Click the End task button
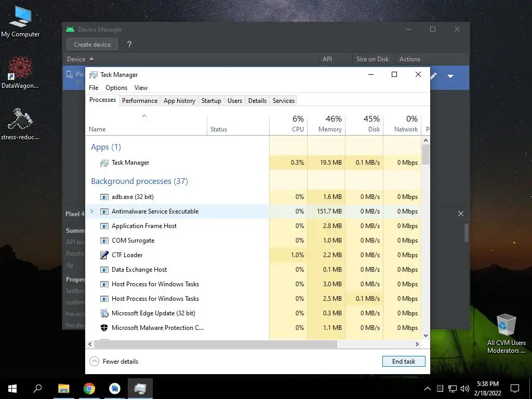Viewport: 532px width, 399px height. pyautogui.click(x=403, y=362)
